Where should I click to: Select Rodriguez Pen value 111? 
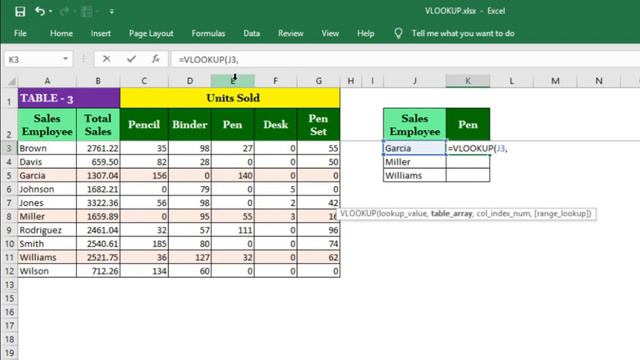(233, 230)
